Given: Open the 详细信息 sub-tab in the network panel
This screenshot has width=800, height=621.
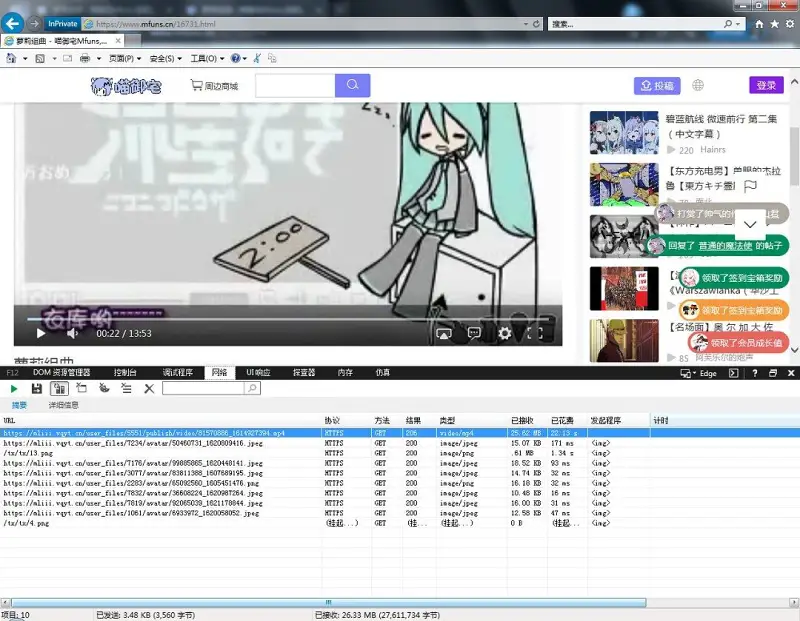Looking at the screenshot, I should point(64,405).
